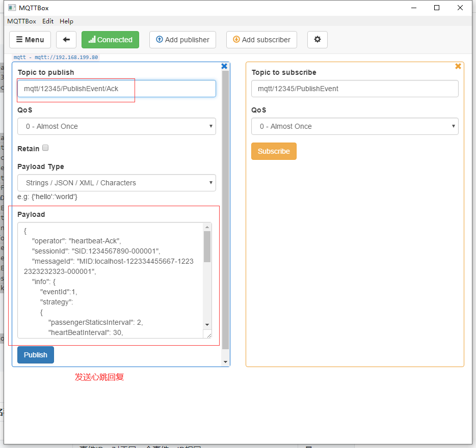The image size is (476, 448).
Task: Click the back arrow icon button
Action: point(66,40)
